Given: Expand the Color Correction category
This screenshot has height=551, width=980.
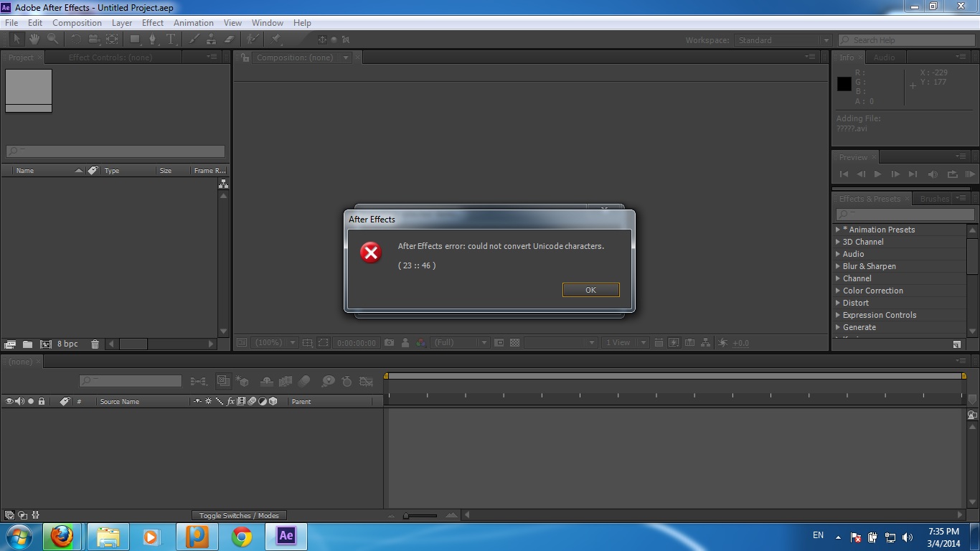Looking at the screenshot, I should [x=837, y=291].
